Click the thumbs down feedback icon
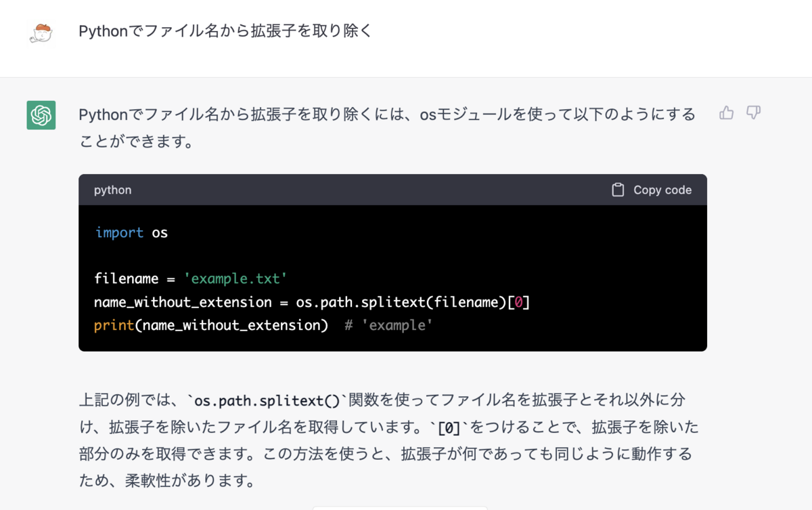Image resolution: width=812 pixels, height=510 pixels. (754, 113)
